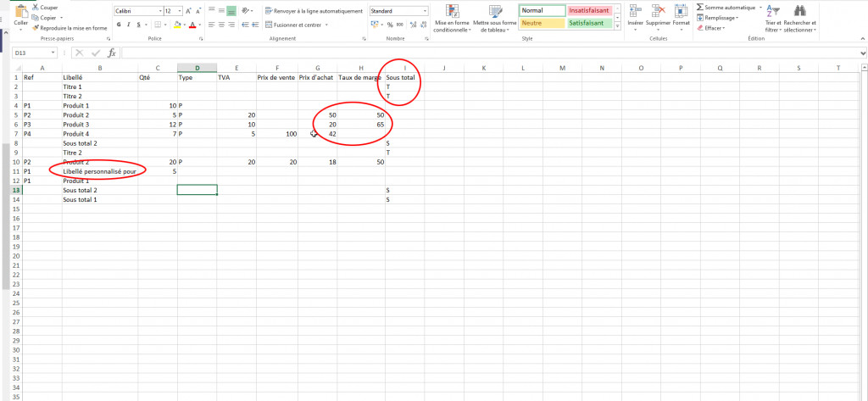Click the Coller paste icon

[x=21, y=11]
